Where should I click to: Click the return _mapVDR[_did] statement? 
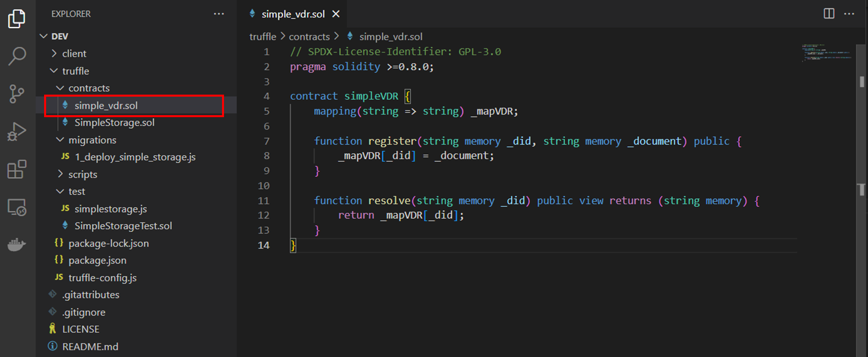[401, 215]
